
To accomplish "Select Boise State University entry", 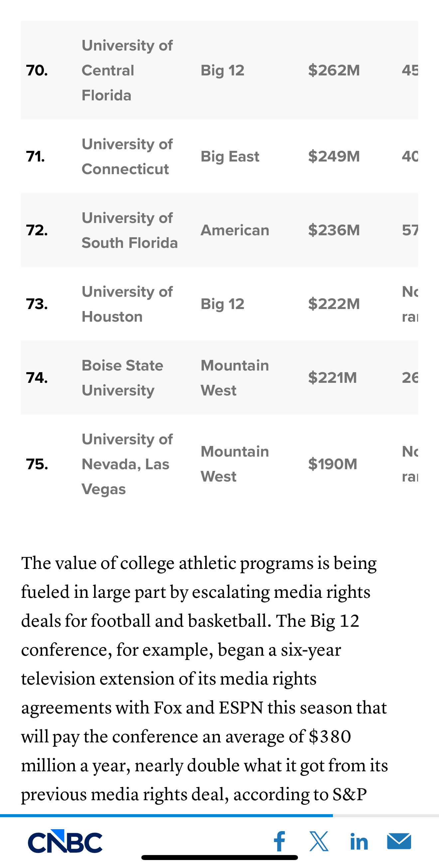I will tap(122, 378).
